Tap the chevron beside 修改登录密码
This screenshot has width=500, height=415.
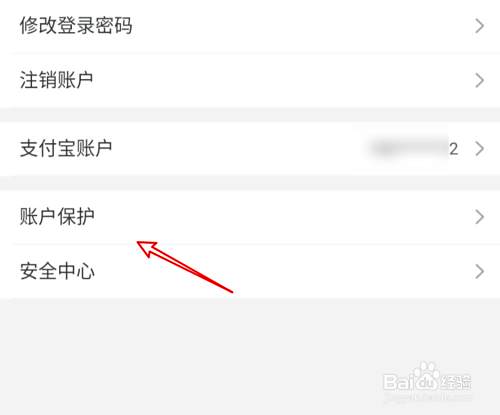tap(479, 26)
